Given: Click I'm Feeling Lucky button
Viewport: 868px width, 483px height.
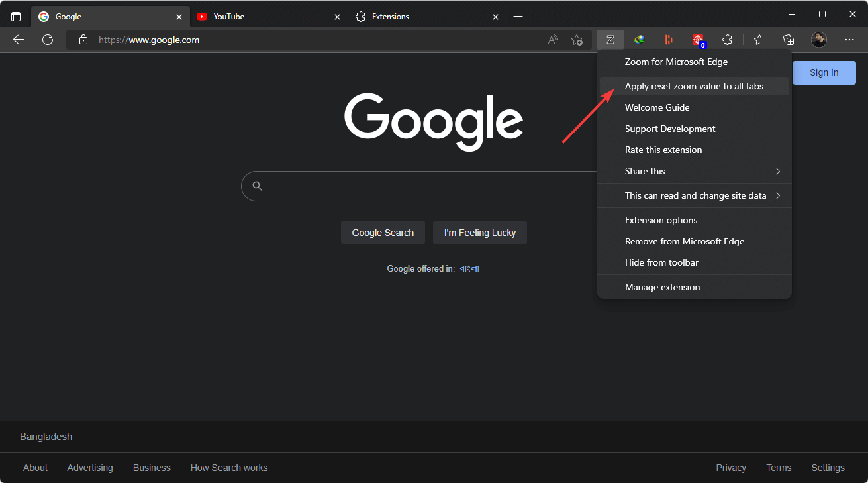Looking at the screenshot, I should (x=480, y=233).
